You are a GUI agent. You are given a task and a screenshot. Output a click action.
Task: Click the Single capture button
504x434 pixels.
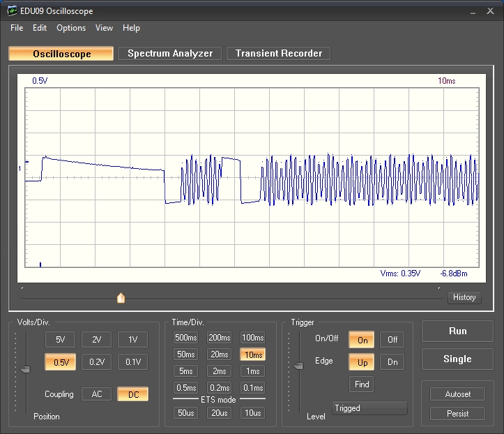[x=457, y=359]
